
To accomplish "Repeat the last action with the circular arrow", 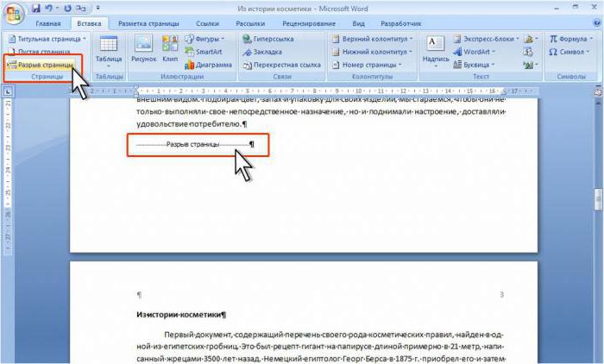I will [x=68, y=8].
